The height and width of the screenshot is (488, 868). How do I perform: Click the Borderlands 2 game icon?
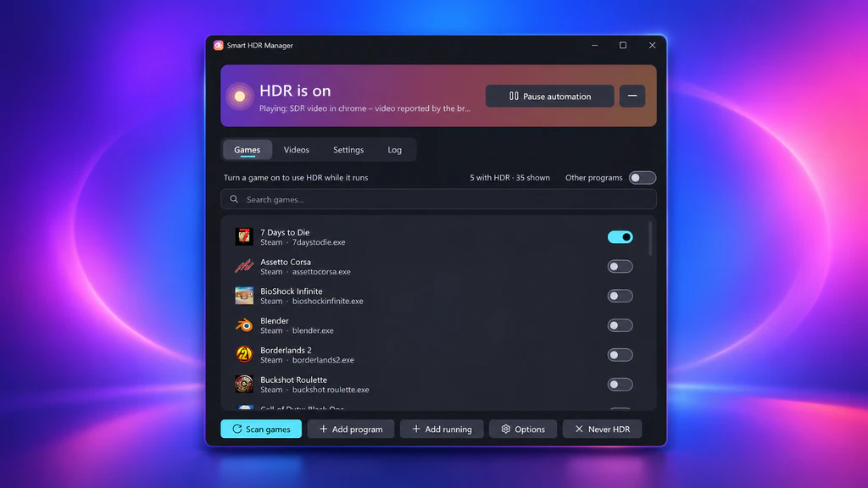(243, 355)
